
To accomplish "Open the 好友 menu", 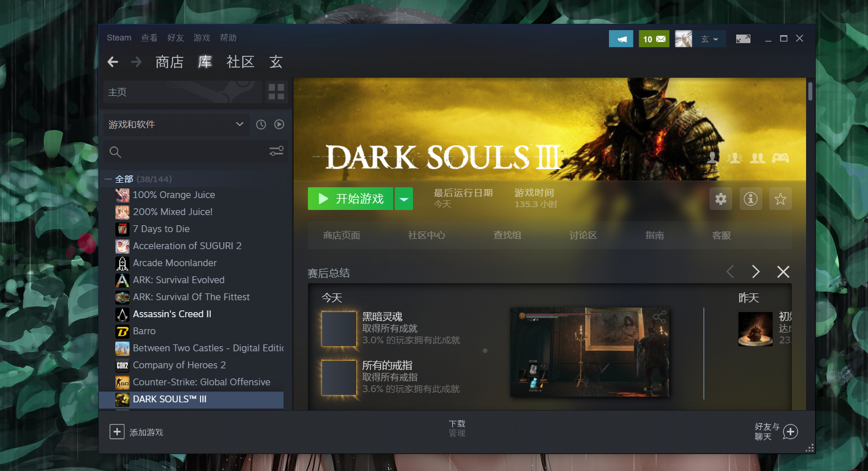I will 176,37.
